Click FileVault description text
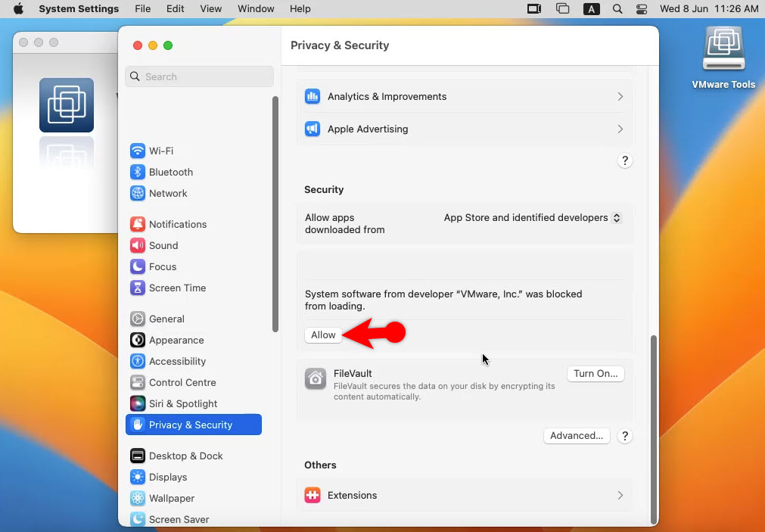The image size is (765, 532). click(444, 391)
